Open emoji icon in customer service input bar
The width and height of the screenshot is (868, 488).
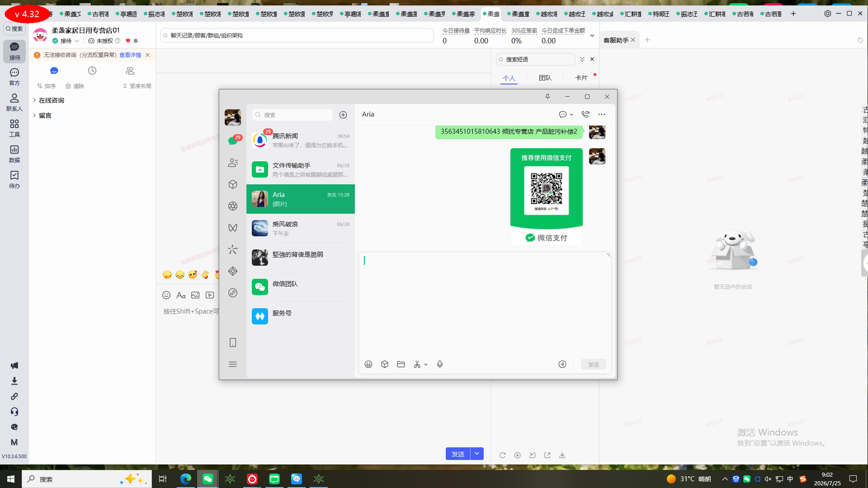click(166, 295)
